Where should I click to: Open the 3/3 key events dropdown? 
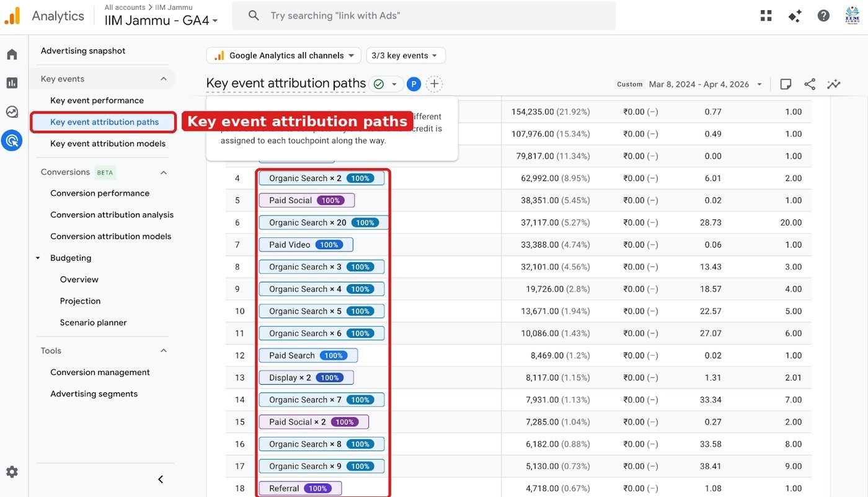(x=405, y=56)
